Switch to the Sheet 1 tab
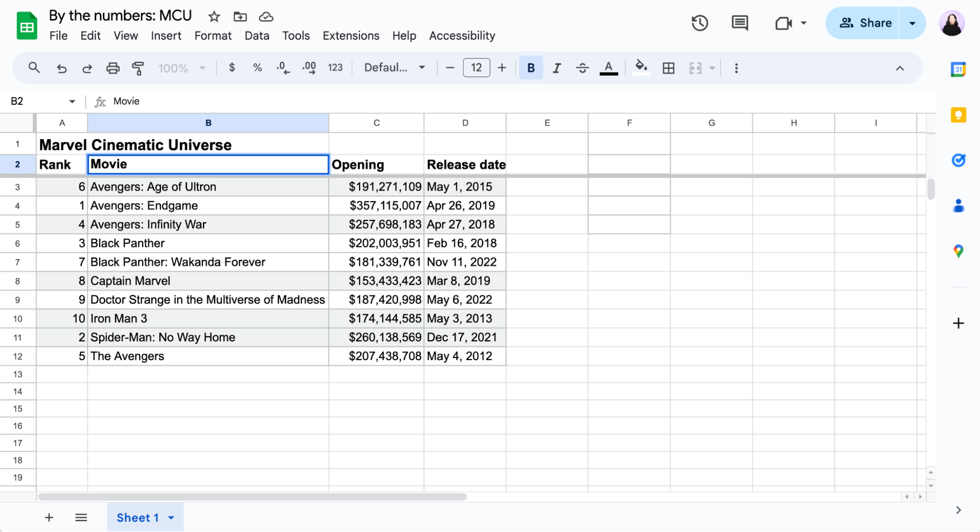The width and height of the screenshot is (980, 532). point(138,518)
